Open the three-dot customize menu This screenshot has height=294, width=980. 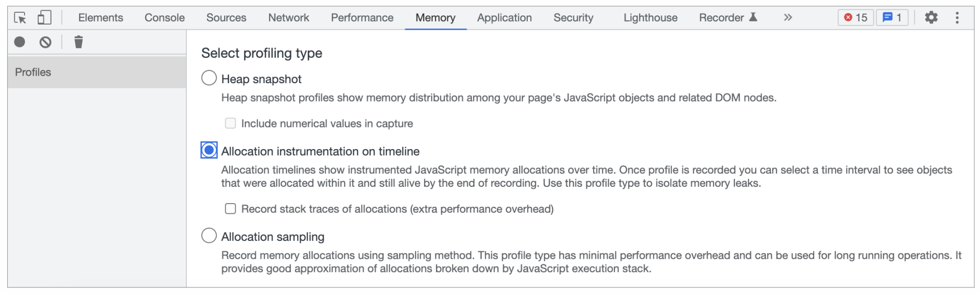pyautogui.click(x=957, y=18)
